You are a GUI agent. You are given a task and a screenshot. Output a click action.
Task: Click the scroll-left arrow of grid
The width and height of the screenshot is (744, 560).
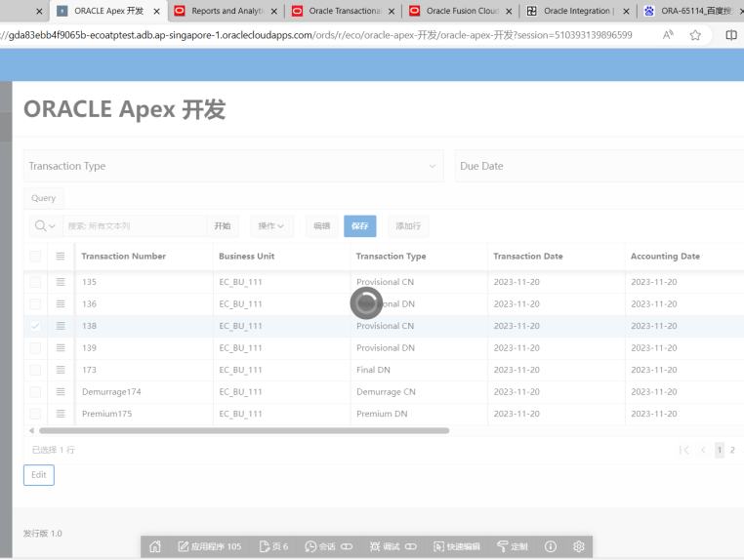click(31, 430)
